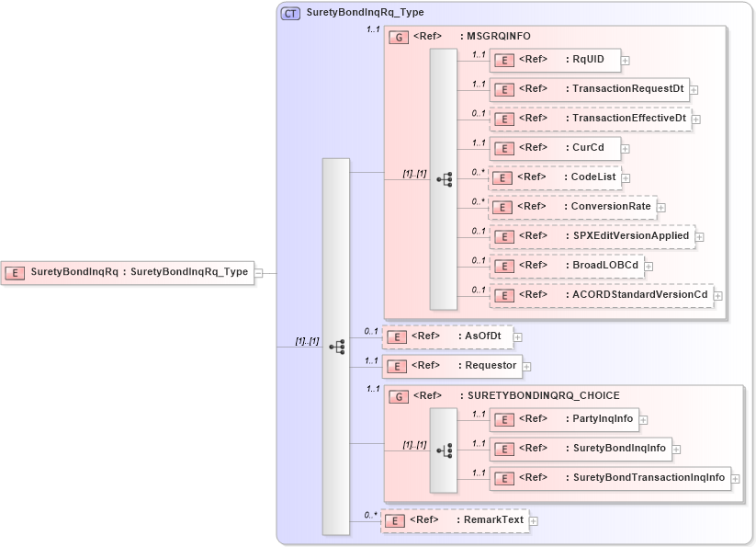Click the compositor icon in SURETYBONDINQRQ_CHOICE
This screenshot has width=756, height=547.
(x=446, y=449)
